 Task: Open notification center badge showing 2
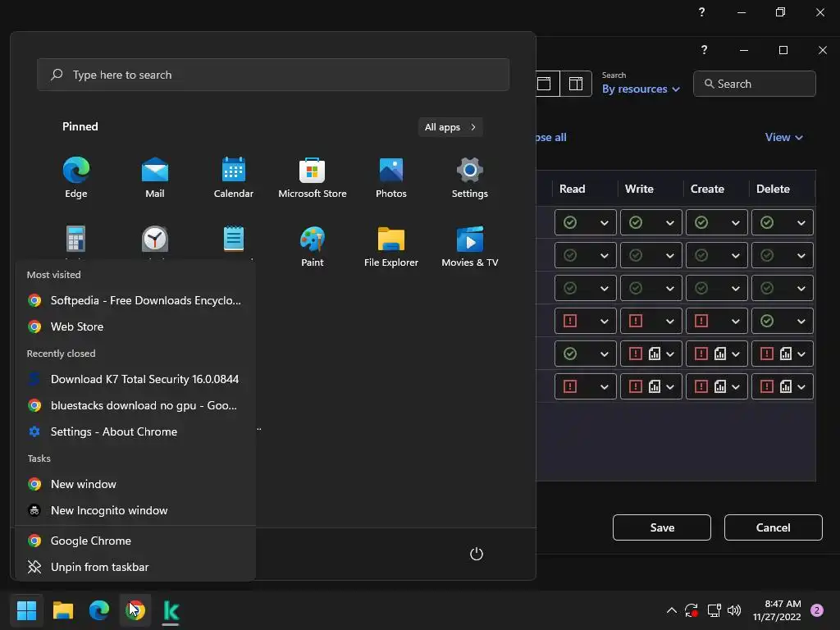(x=817, y=610)
